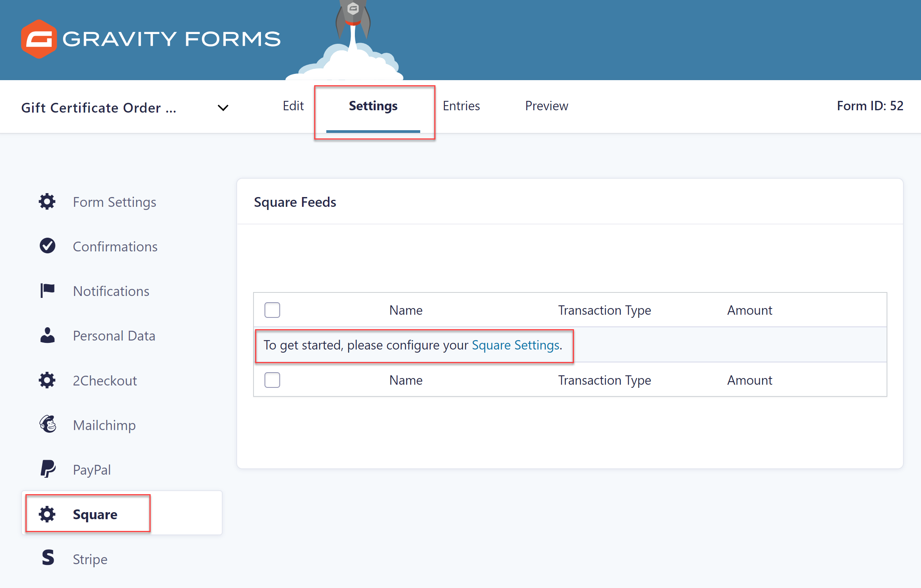Select the Settings tab
The image size is (921, 588).
(373, 106)
